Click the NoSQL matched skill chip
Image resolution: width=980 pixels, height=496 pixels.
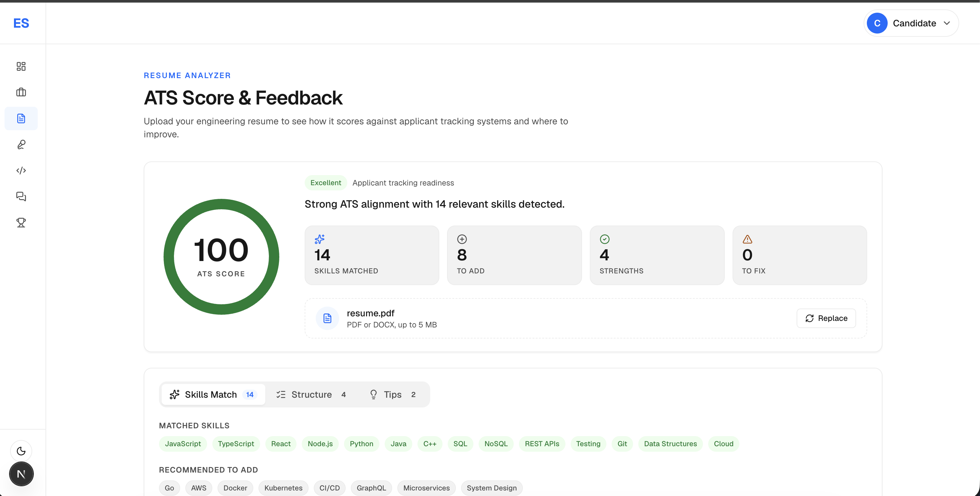(496, 444)
